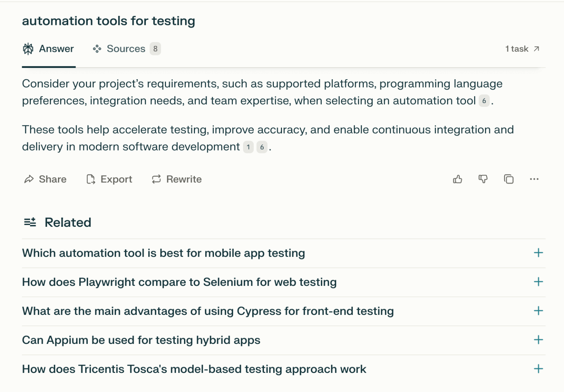Expand the plus next to Appium hybrid apps
This screenshot has width=564, height=392.
[x=538, y=340]
